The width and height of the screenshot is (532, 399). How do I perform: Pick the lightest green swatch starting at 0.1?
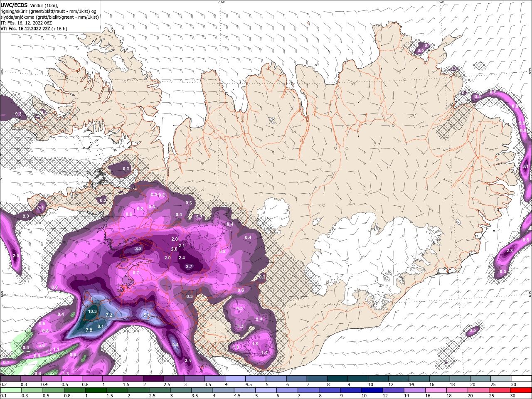(10, 390)
